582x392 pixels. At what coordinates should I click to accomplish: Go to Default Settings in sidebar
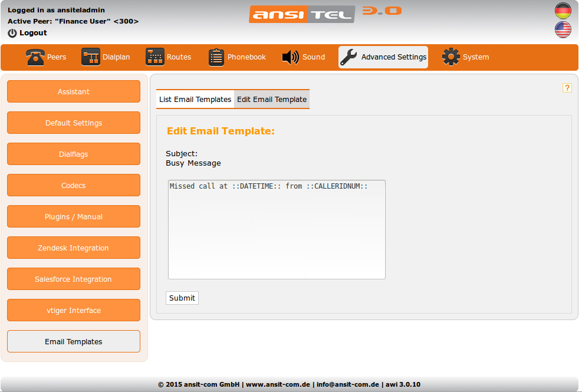tap(74, 123)
